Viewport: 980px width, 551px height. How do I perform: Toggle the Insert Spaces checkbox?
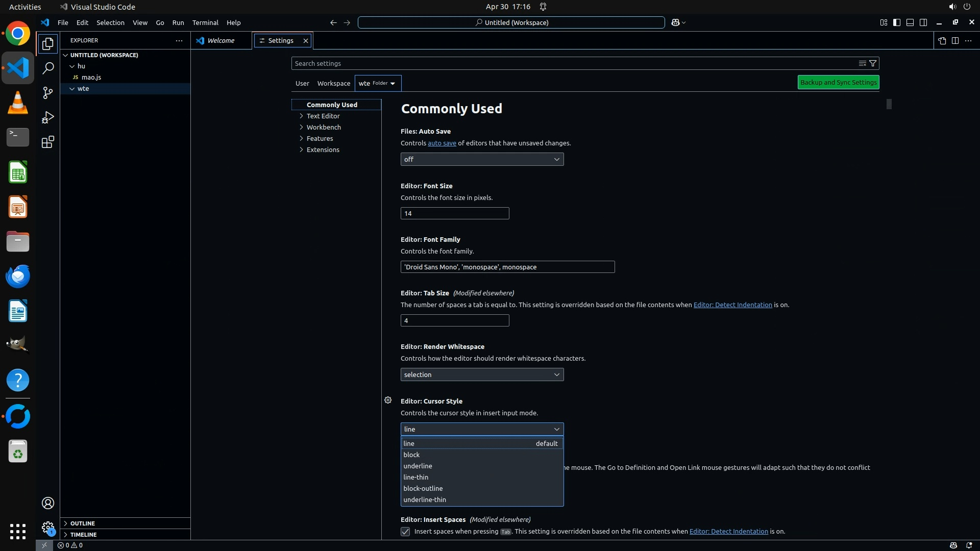point(405,532)
